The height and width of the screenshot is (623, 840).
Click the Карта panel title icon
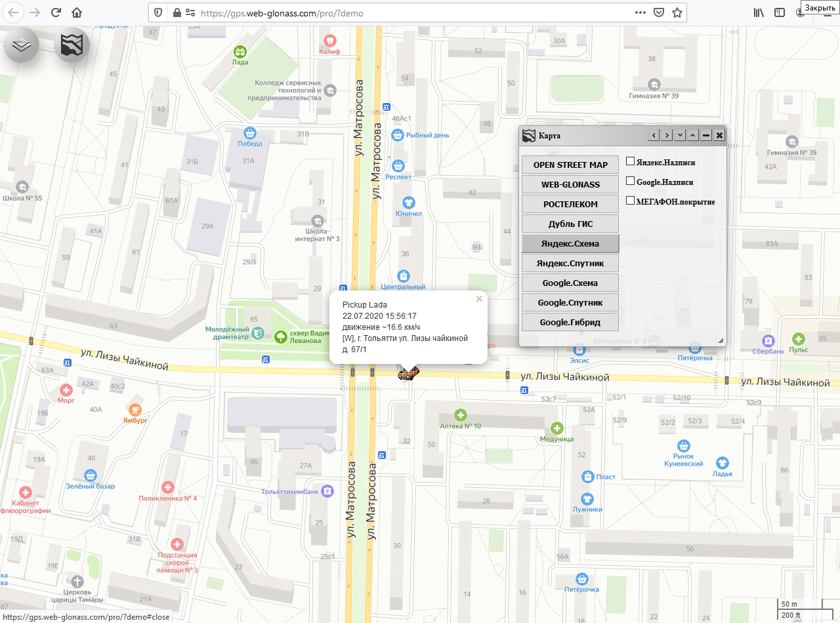click(529, 136)
